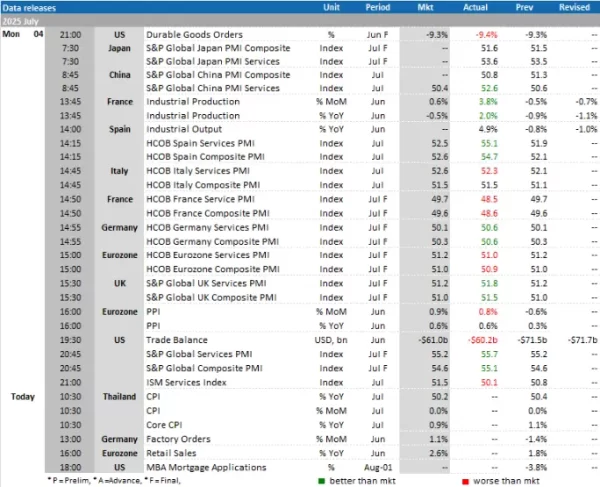
Task: Select the 'ISM Services Index' release name
Action: pos(186,383)
